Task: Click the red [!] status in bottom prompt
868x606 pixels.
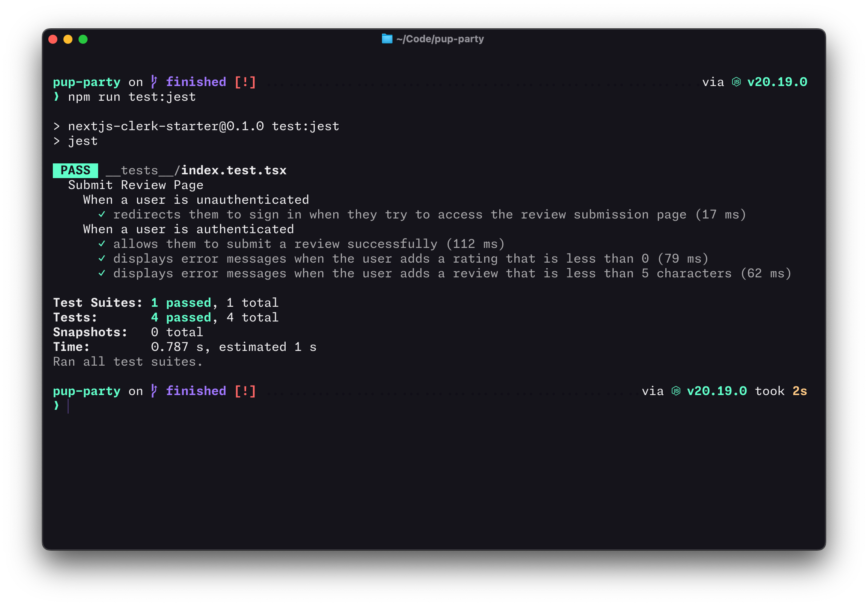Action: [245, 391]
